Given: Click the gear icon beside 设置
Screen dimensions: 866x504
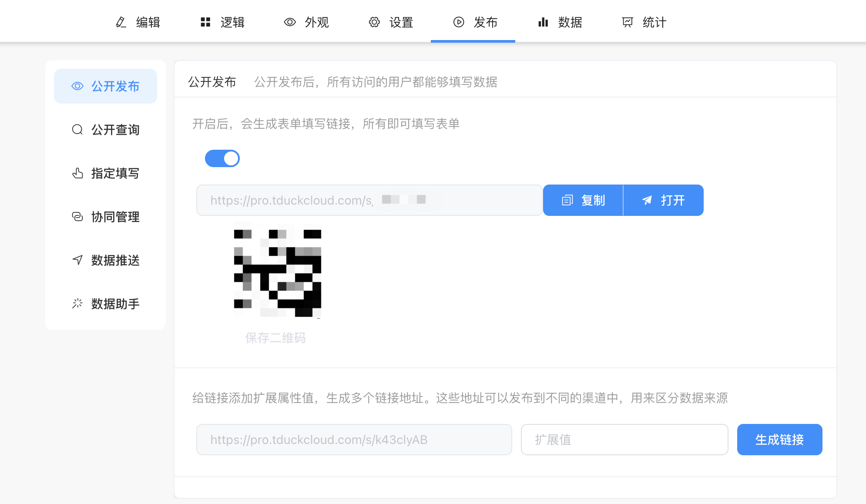Looking at the screenshot, I should point(374,22).
